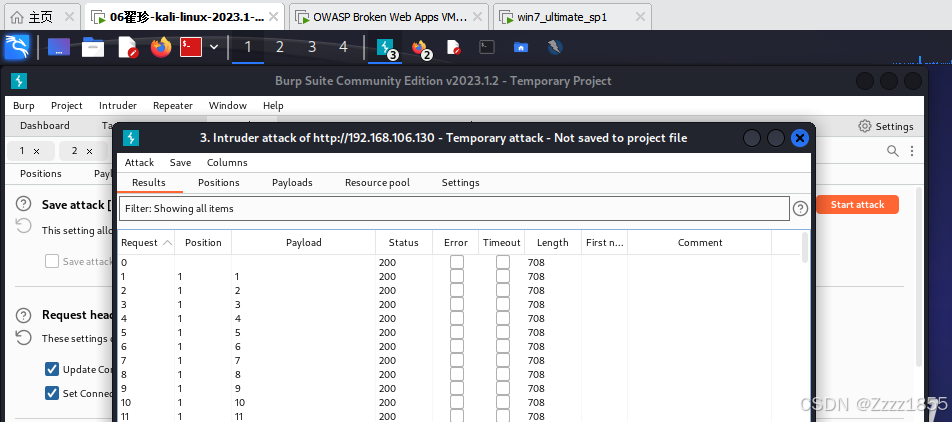Sort results by the Request column header
This screenshot has height=422, width=952.
(x=146, y=242)
